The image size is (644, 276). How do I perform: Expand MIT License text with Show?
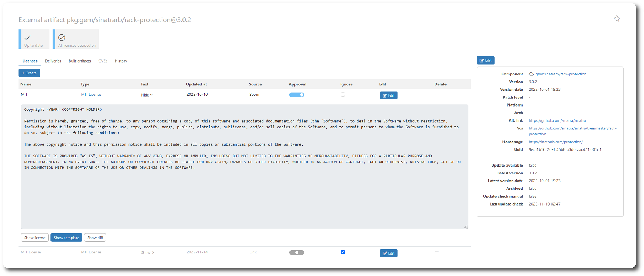tap(147, 252)
